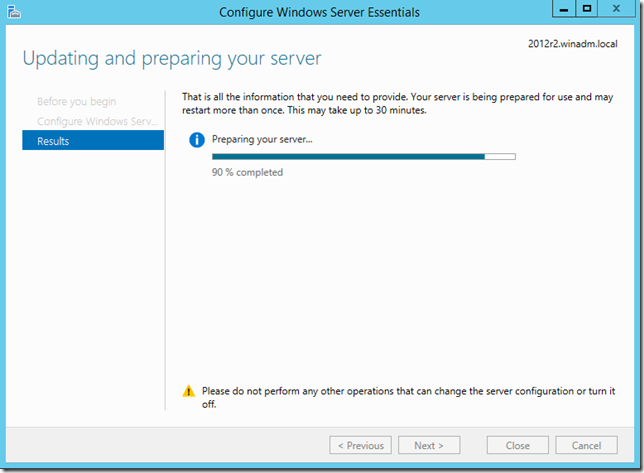
Task: Click the Close button at bottom
Action: click(518, 445)
